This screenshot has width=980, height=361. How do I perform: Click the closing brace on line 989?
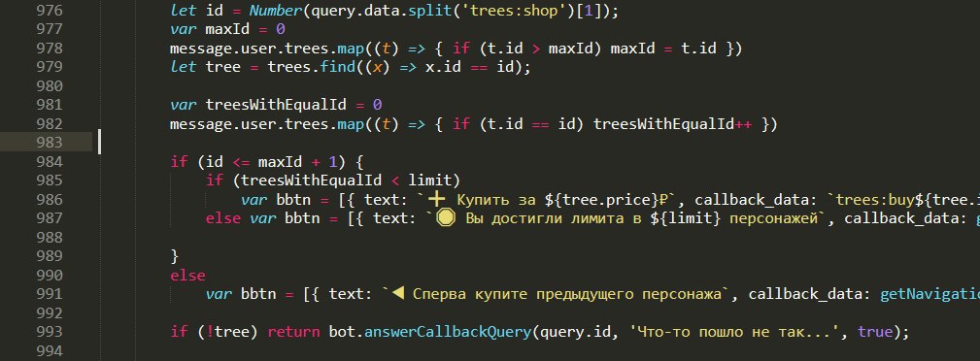175,256
